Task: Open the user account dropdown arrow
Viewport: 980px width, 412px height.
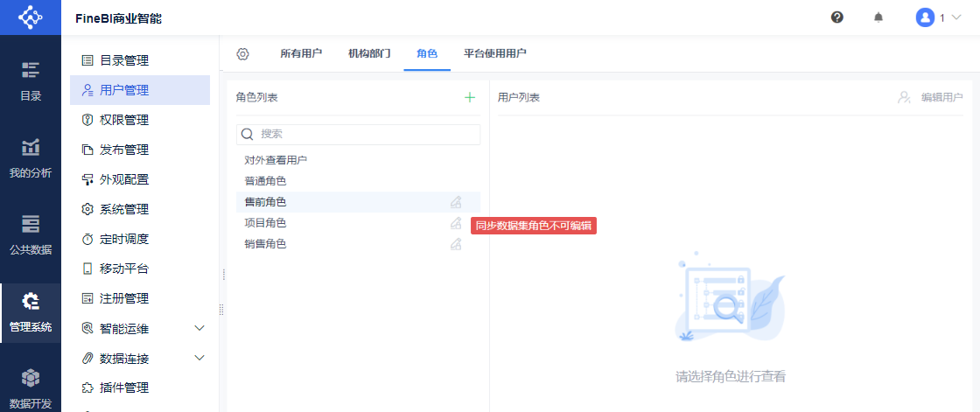Action: click(956, 17)
